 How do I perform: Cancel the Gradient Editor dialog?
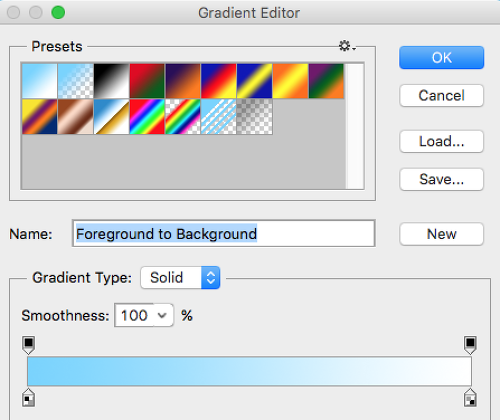[441, 96]
